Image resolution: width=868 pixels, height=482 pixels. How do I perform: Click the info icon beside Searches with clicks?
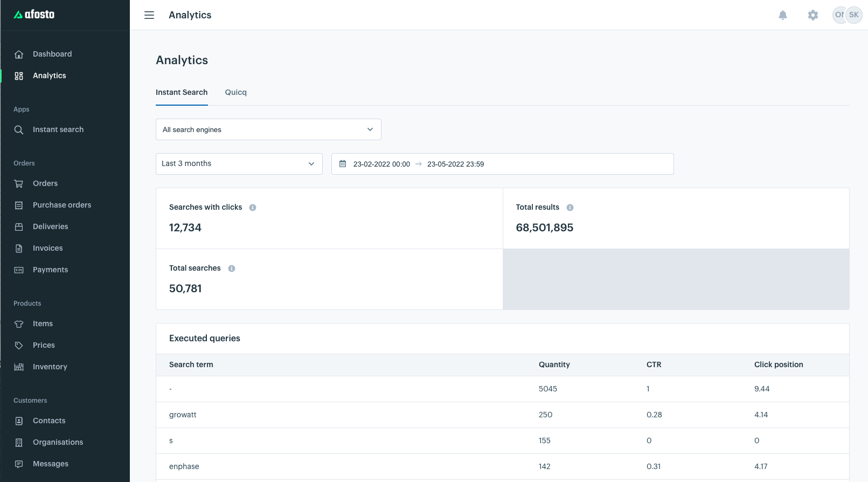point(253,208)
